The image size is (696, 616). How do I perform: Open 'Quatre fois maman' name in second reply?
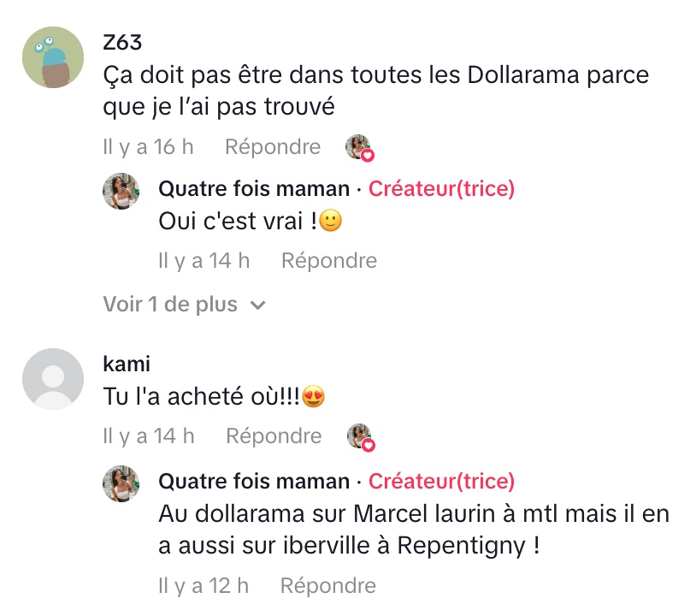pos(254,482)
